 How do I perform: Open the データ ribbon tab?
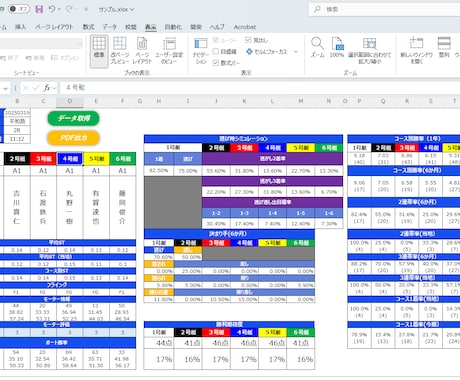[109, 27]
